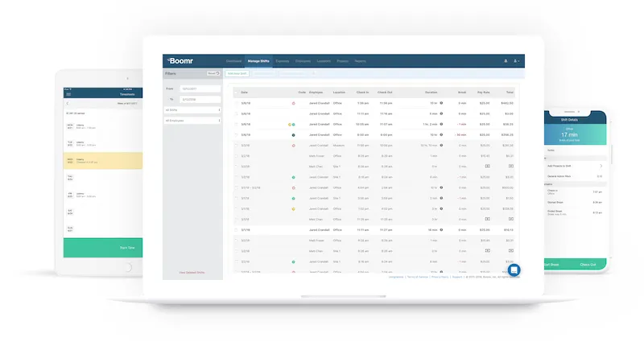Viewport: 644px width, 358px height.
Task: Click the Reset filters refresh icon
Action: [x=217, y=73]
